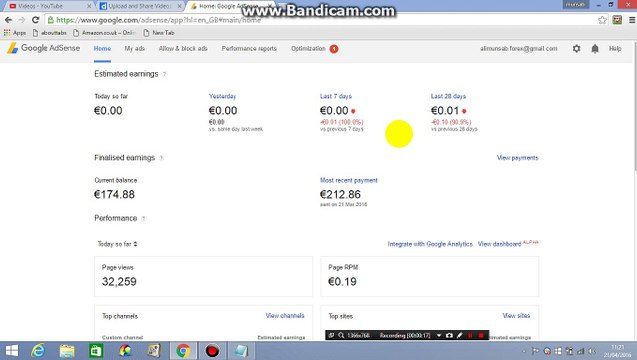Screen dimensions: 637x360
Task: Click the Bandicam red record taskbar icon
Action: 212,351
